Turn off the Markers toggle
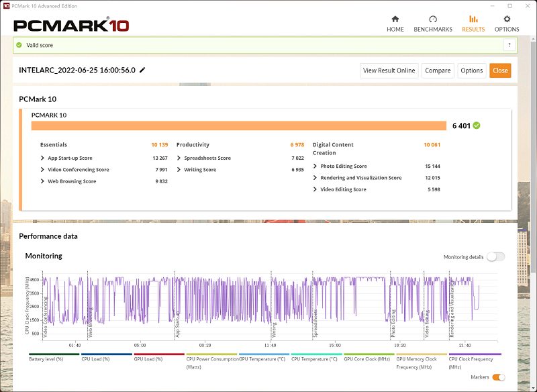537x392 pixels. [x=498, y=378]
